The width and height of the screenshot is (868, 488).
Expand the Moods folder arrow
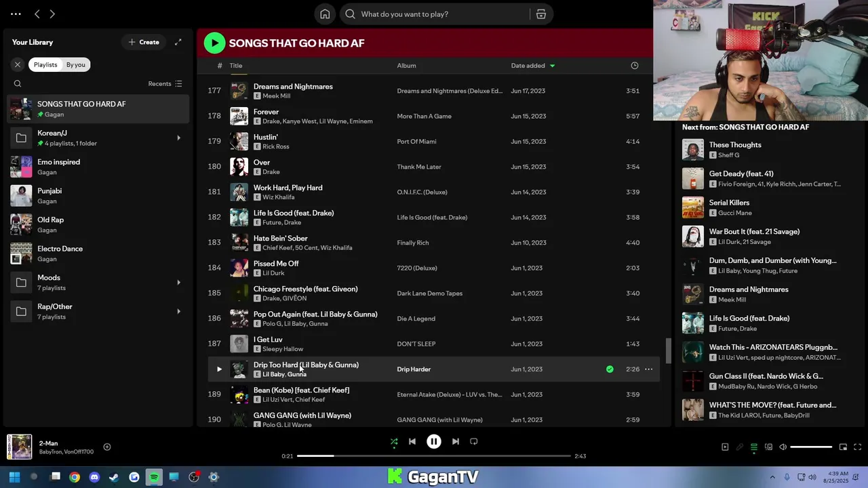pos(178,282)
